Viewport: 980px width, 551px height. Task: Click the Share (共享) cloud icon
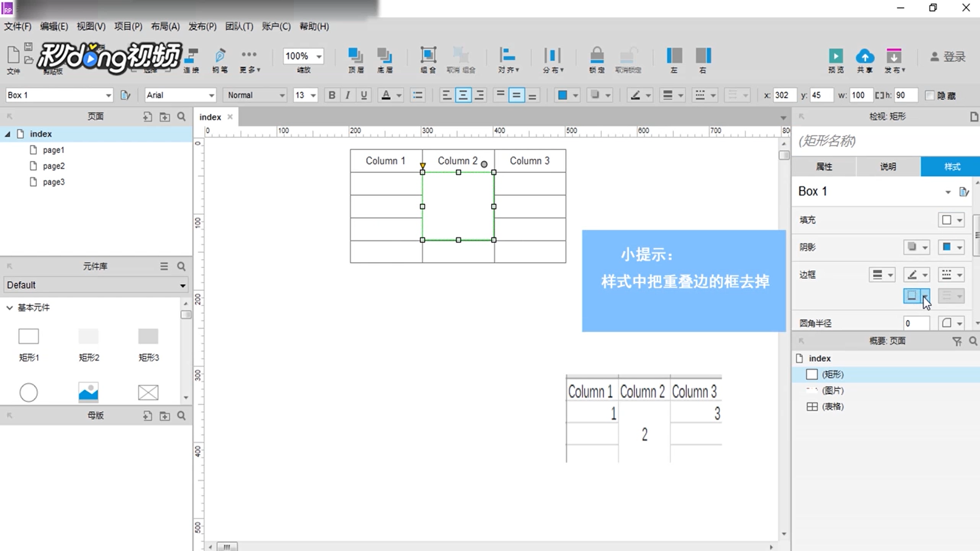click(x=865, y=56)
